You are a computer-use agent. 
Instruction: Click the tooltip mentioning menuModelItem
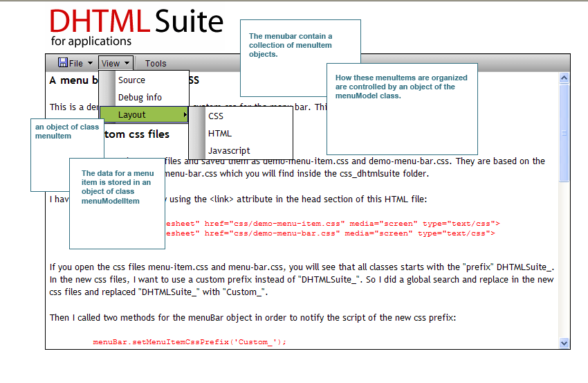coord(117,204)
